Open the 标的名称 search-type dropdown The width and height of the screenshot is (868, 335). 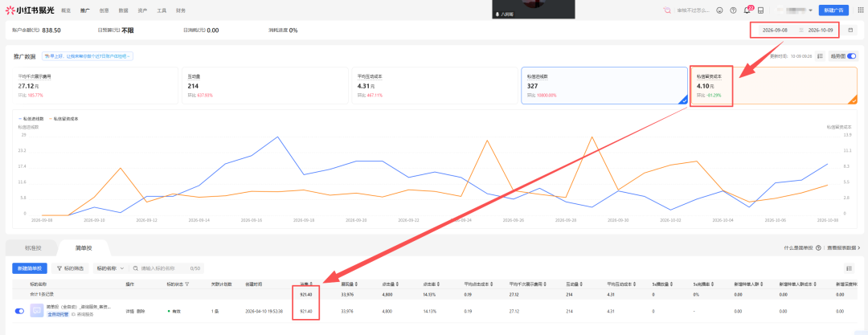point(110,268)
